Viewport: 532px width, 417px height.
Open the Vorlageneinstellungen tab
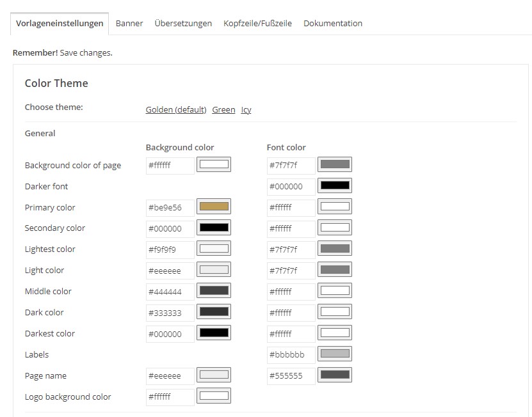pos(60,24)
